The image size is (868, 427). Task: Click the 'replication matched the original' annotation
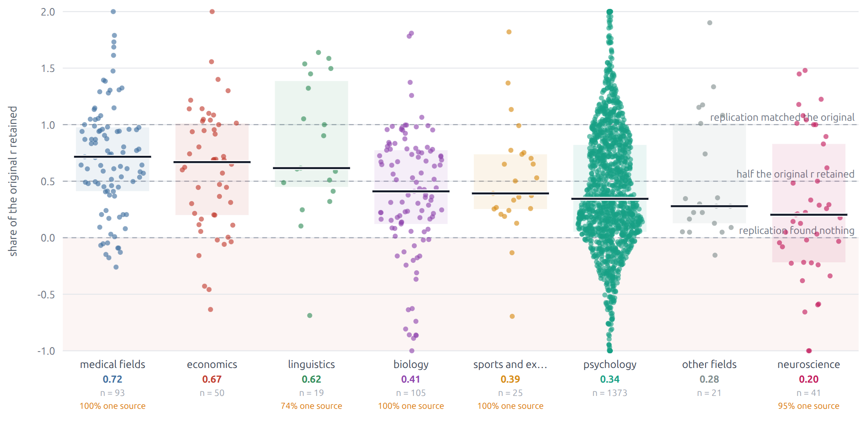pyautogui.click(x=782, y=117)
